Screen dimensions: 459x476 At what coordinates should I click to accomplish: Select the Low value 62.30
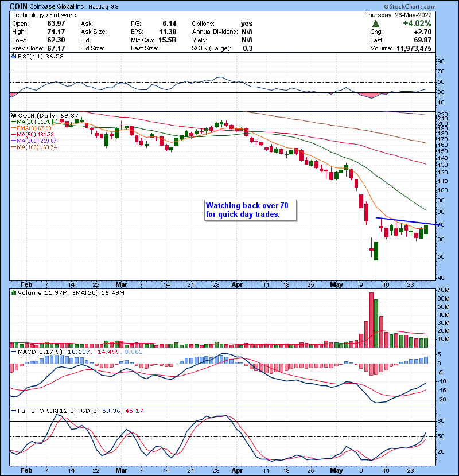(x=56, y=40)
